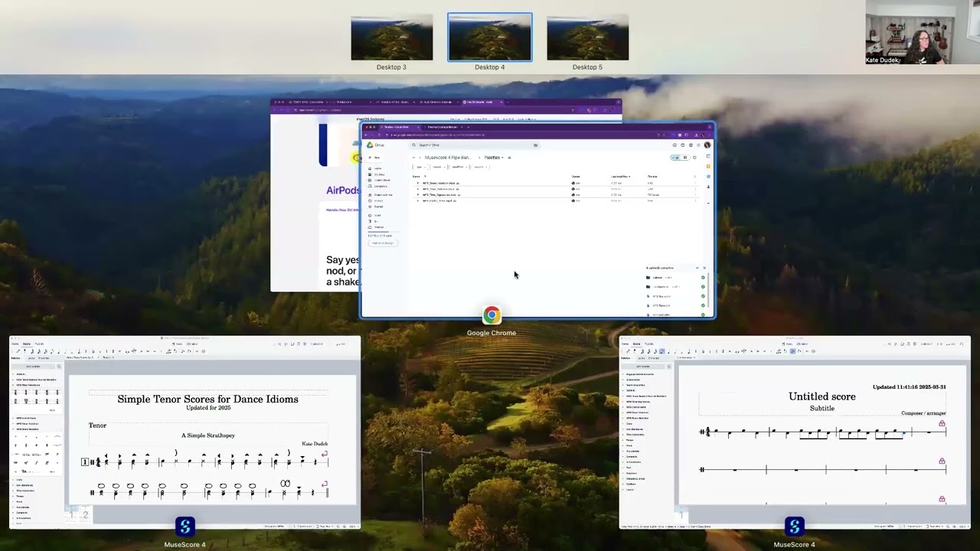Click MuseScore 4 icon under Untitled score window
Viewport: 980px width, 551px height.
pos(794,527)
